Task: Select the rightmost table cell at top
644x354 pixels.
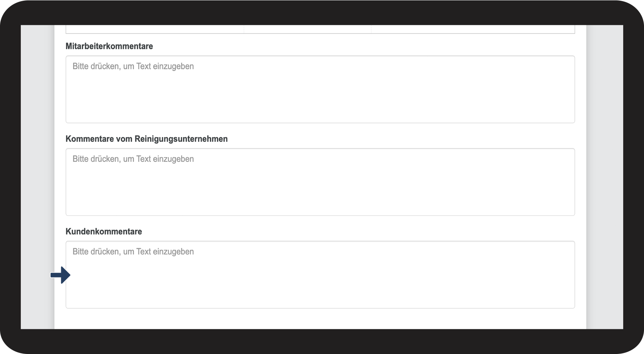Action: [473, 29]
